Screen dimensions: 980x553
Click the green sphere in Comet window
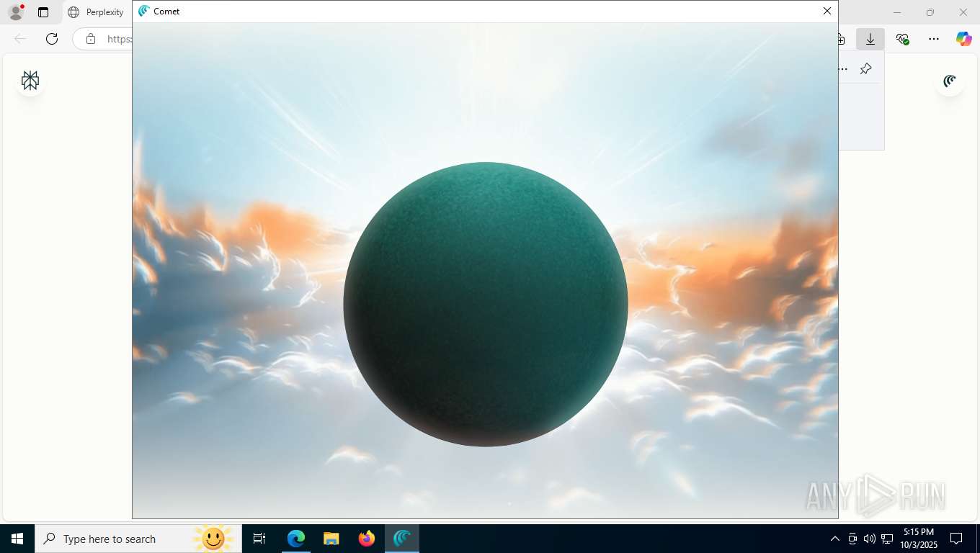tap(486, 304)
